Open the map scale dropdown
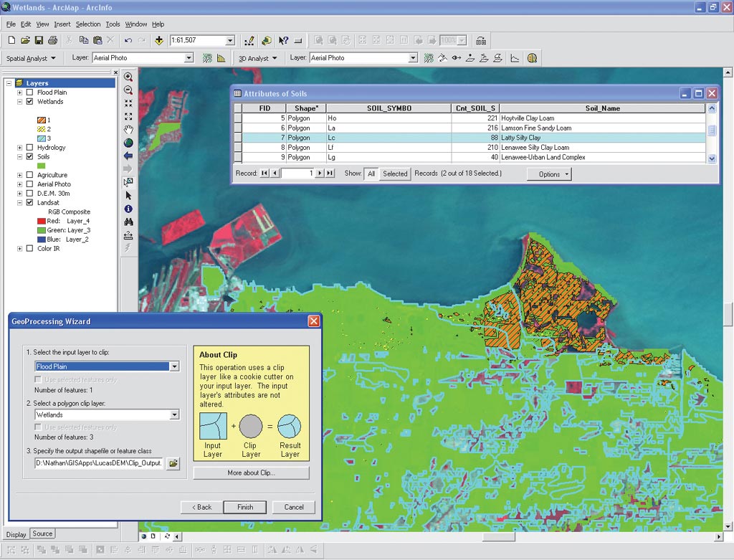The image size is (734, 560). (x=230, y=41)
